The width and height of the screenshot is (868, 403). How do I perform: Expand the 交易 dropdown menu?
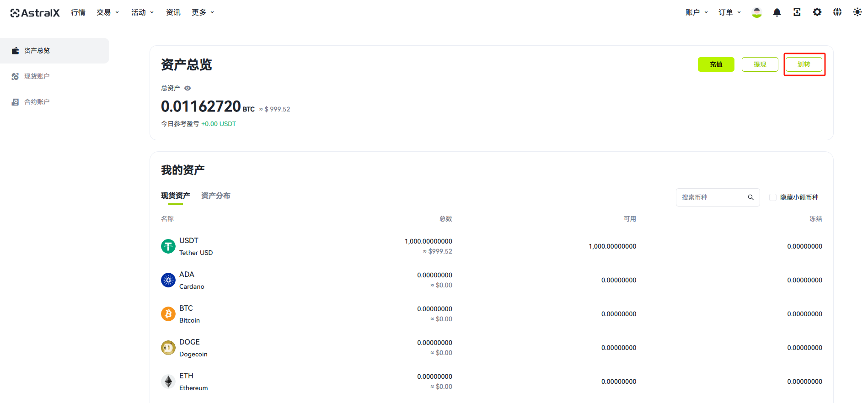pos(108,12)
